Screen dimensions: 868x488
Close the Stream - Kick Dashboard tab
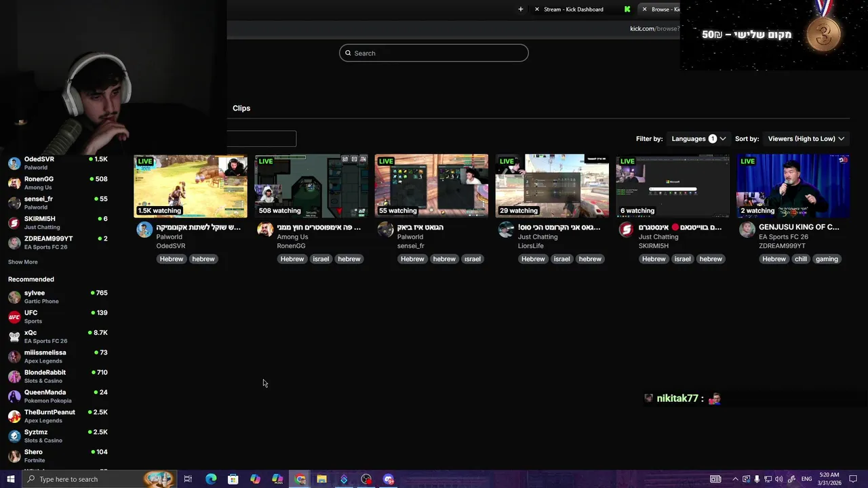537,9
